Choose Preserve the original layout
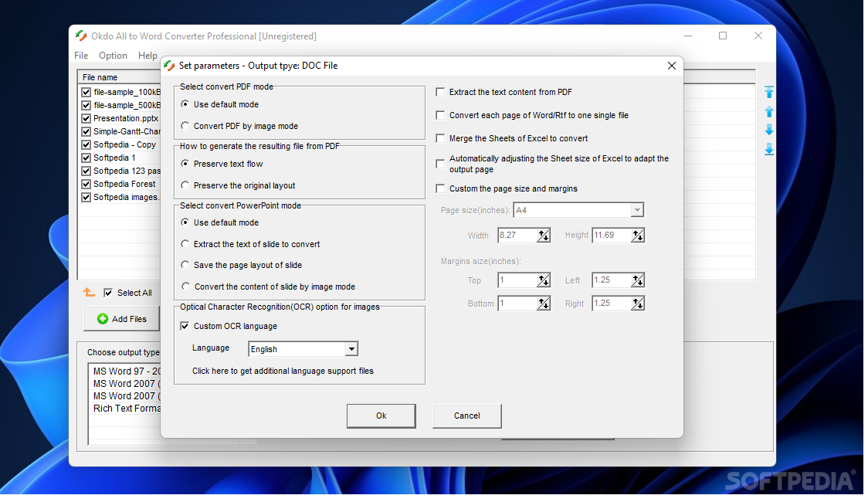868x502 pixels. [186, 186]
